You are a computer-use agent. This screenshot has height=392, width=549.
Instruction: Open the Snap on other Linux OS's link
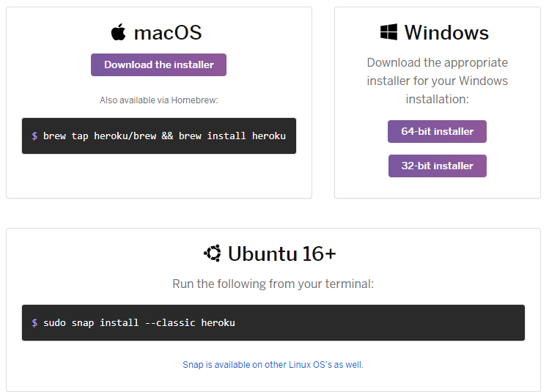(273, 364)
